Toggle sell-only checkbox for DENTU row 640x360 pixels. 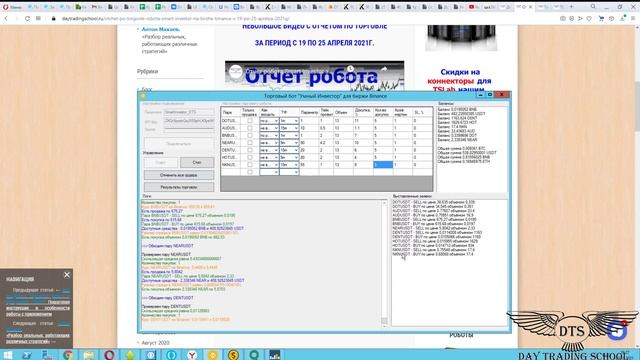(250, 150)
